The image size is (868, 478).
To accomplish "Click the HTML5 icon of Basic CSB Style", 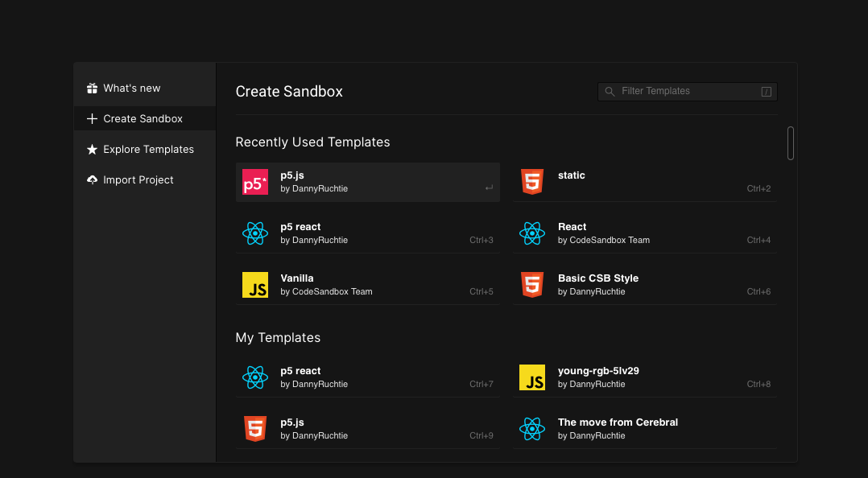I will [532, 285].
